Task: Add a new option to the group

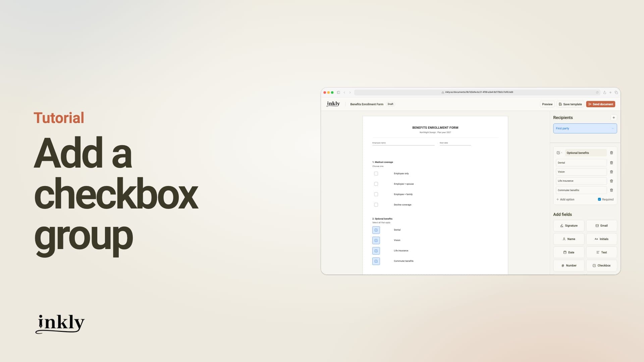Action: coord(566,199)
